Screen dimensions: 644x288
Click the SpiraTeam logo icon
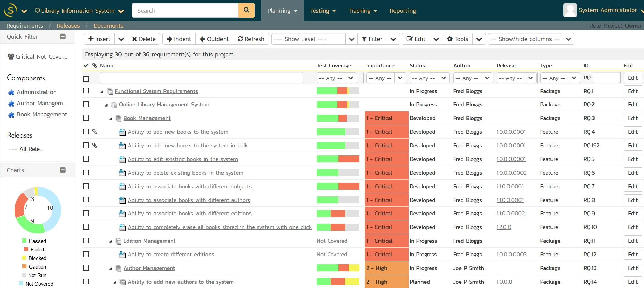pos(10,10)
